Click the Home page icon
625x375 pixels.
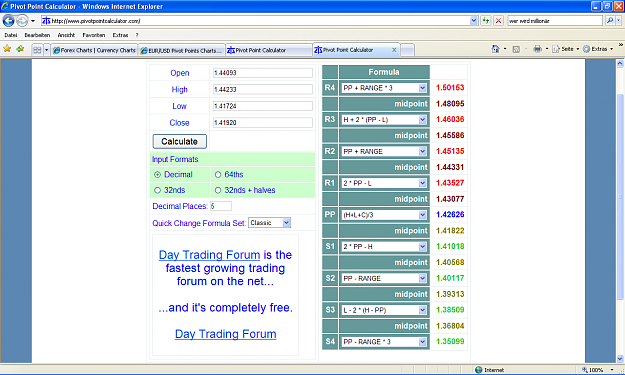[495, 49]
